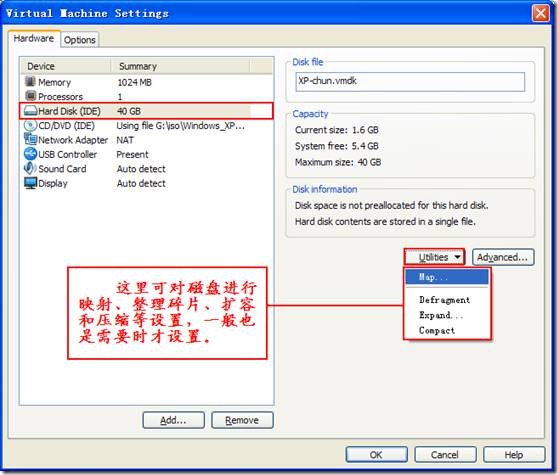
Task: Click the Present USB summary value
Action: (x=132, y=154)
